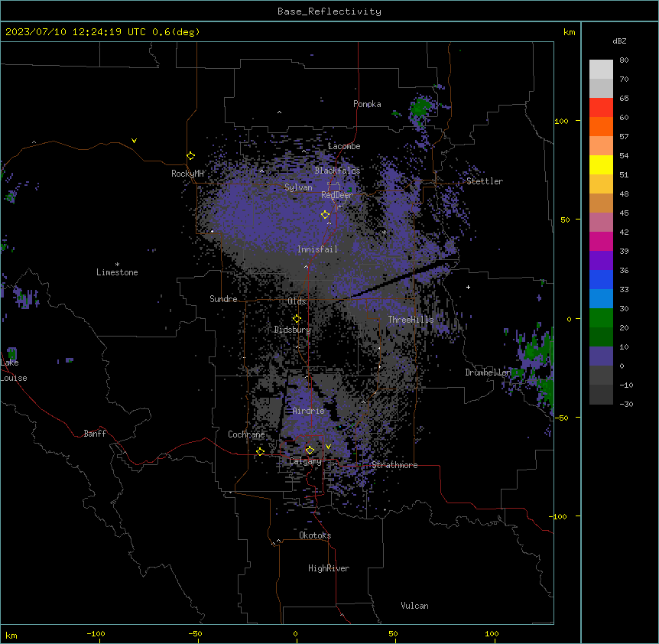Click the asterisk marker above Limestone
Viewport: 659px width, 644px height.
pyautogui.click(x=117, y=265)
